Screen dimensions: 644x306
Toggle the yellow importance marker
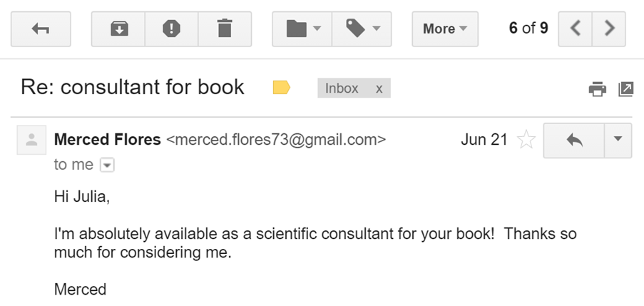[282, 88]
